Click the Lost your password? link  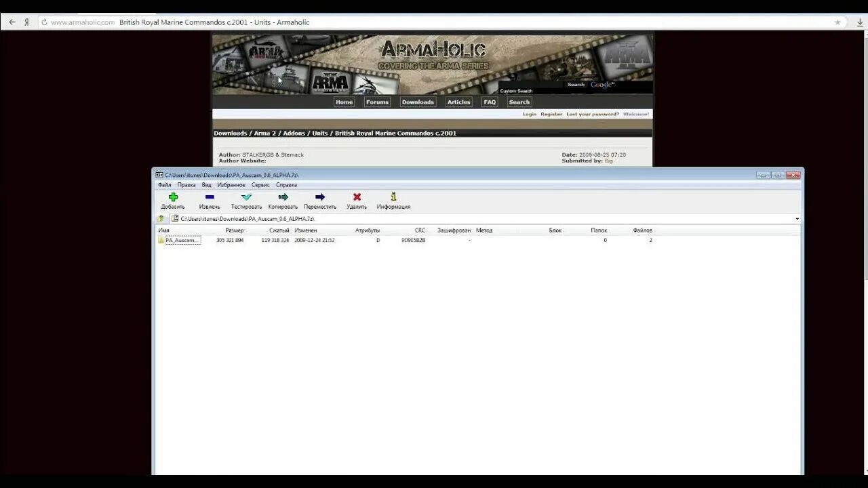(x=593, y=114)
